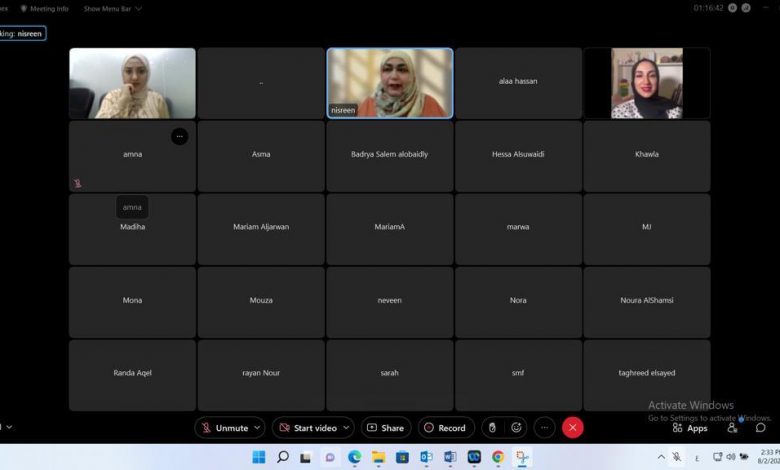Image resolution: width=780 pixels, height=470 pixels.
Task: Start recording with the Record button
Action: point(445,428)
